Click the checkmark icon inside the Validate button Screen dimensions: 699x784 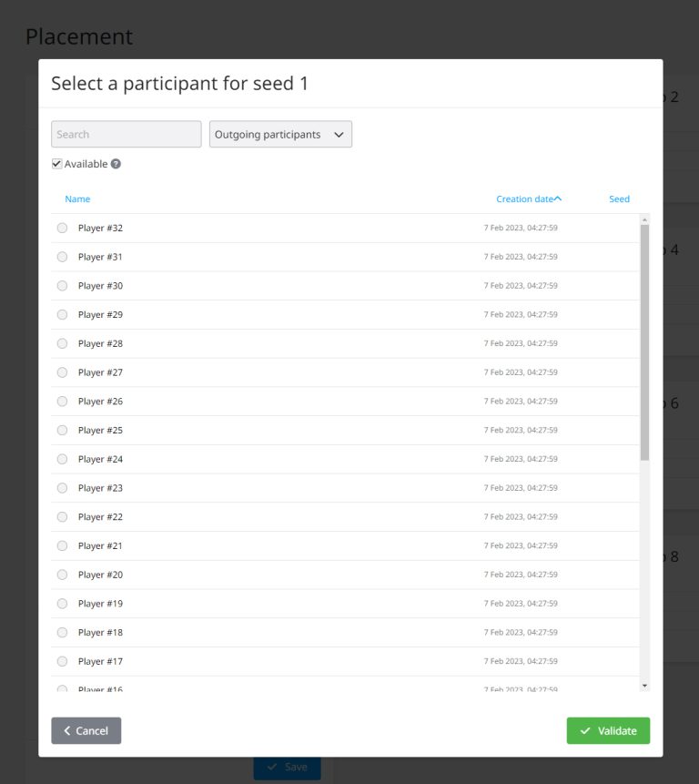(x=587, y=730)
